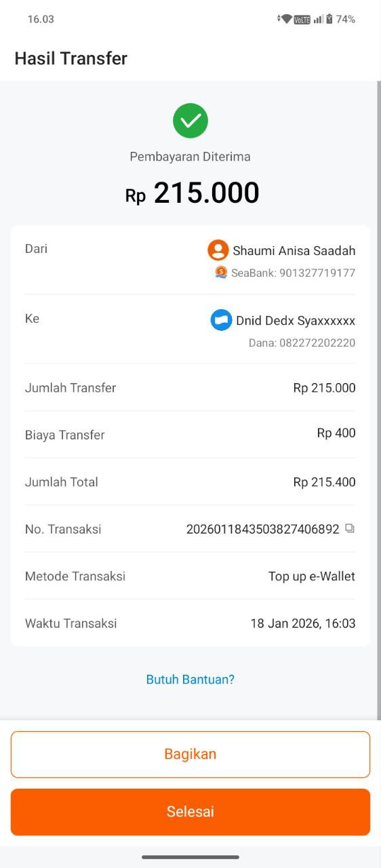Tap the VoLTE indicator in the status bar

[302, 20]
